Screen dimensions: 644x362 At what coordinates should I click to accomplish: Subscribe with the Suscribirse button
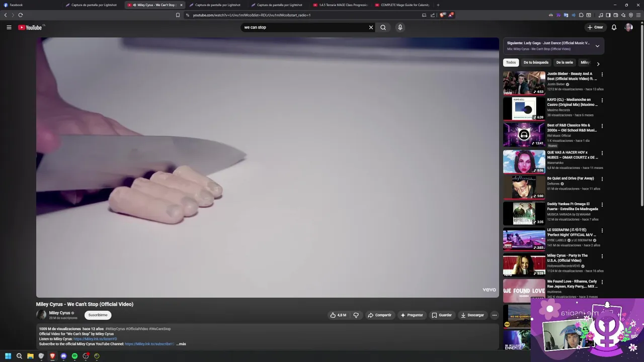98,315
